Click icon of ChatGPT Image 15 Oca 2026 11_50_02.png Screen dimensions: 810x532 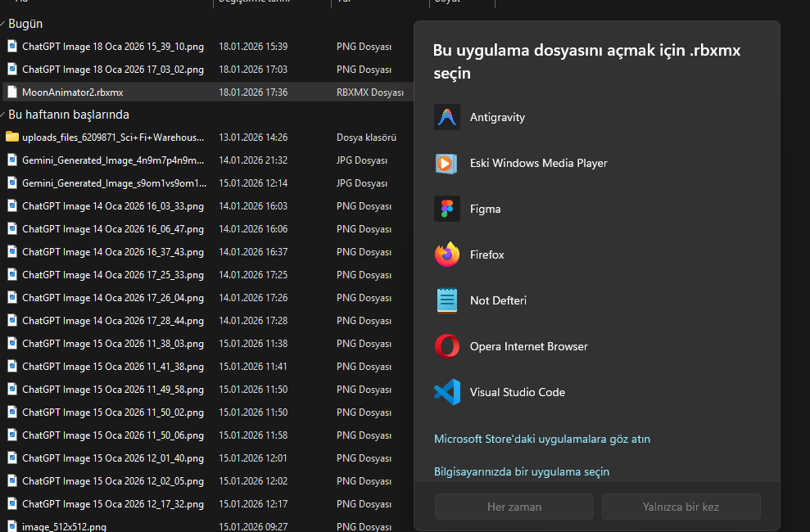[x=12, y=412]
